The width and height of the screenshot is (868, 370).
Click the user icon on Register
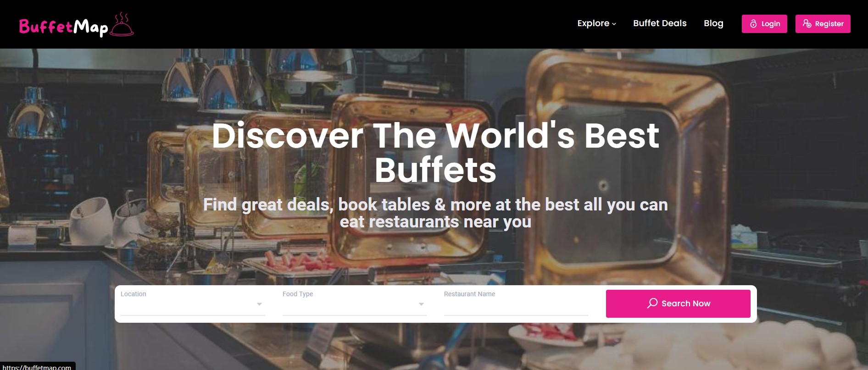tap(807, 24)
